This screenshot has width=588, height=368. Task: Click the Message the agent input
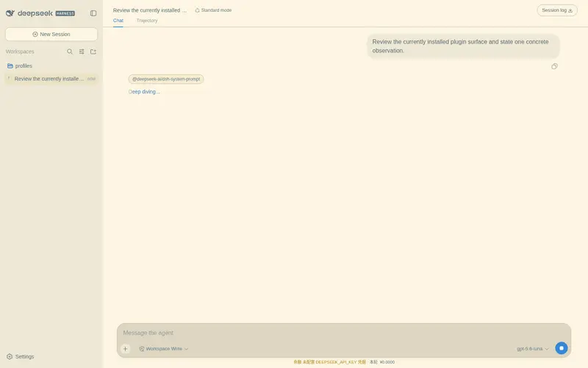(x=343, y=333)
